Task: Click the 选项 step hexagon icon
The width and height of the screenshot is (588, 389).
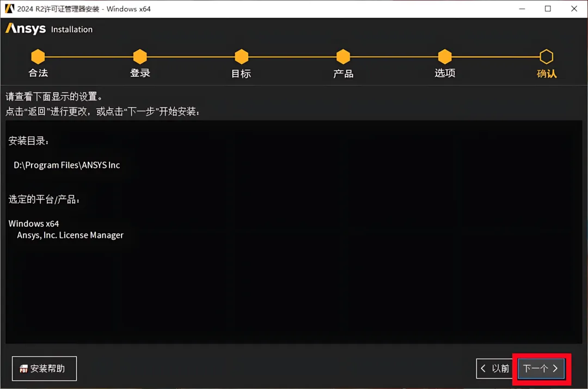Action: pyautogui.click(x=445, y=57)
